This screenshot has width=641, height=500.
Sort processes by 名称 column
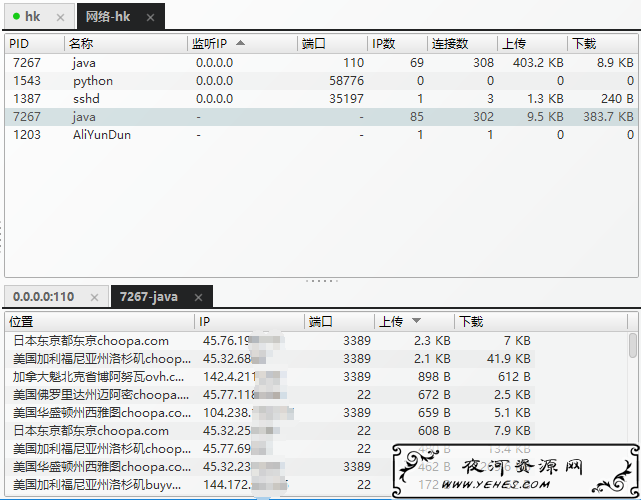click(x=126, y=43)
